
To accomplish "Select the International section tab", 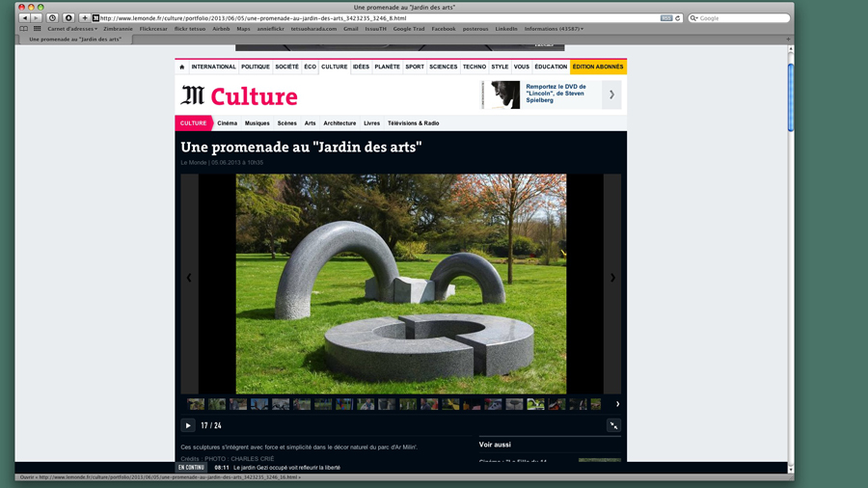I will [214, 67].
